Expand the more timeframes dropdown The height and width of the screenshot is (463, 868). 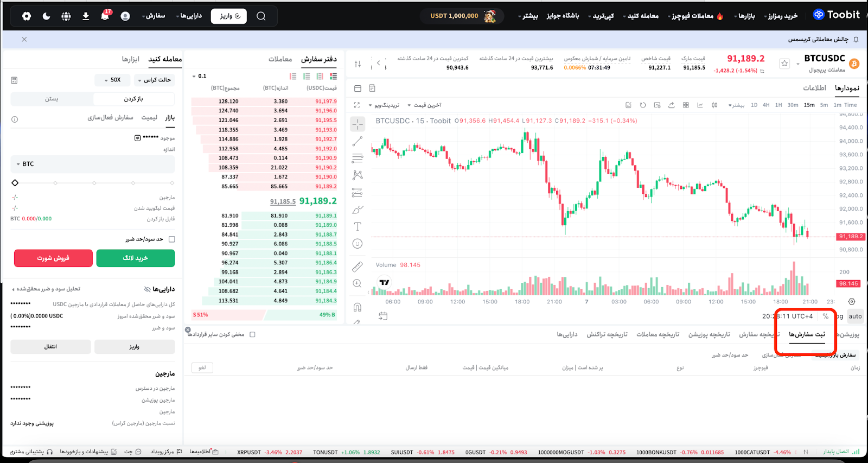point(736,105)
